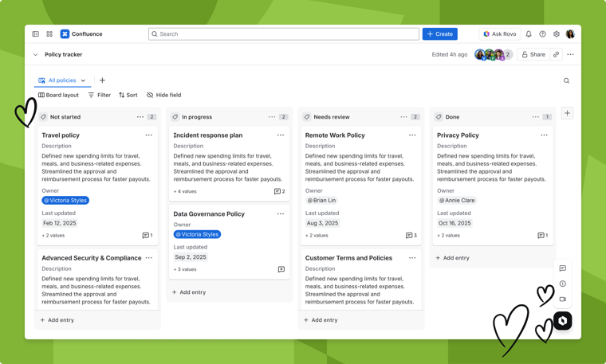Open Incident response plan card menu
Viewport: 606px width, 364px height.
281,135
